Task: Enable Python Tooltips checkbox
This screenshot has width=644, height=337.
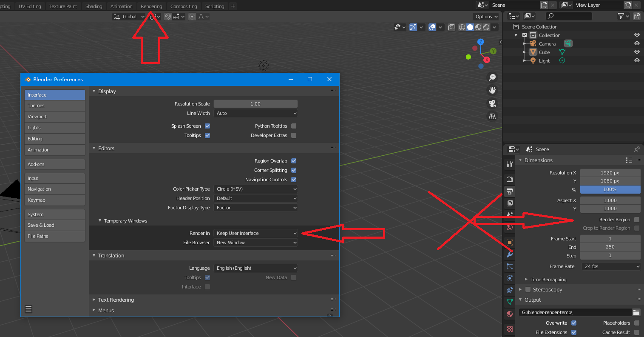Action: 294,126
